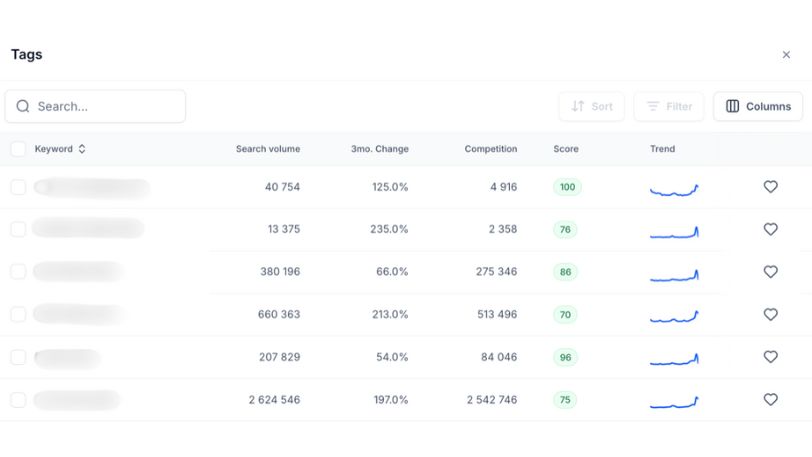Open the Columns chooser
The width and height of the screenshot is (812, 457).
point(758,106)
